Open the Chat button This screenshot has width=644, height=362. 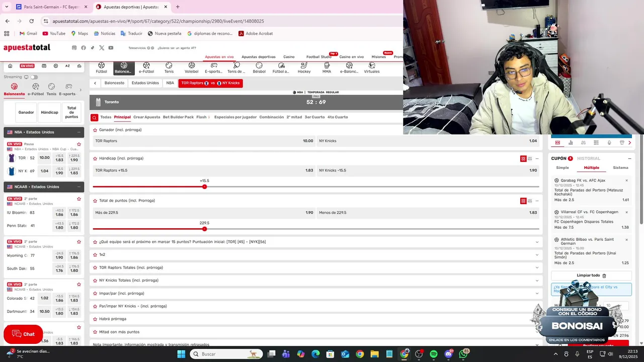pyautogui.click(x=23, y=334)
